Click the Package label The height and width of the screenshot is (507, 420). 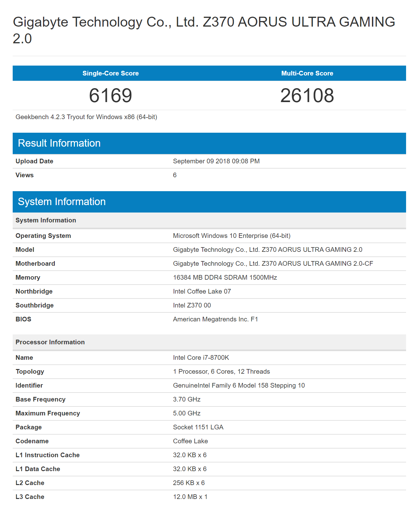(28, 427)
